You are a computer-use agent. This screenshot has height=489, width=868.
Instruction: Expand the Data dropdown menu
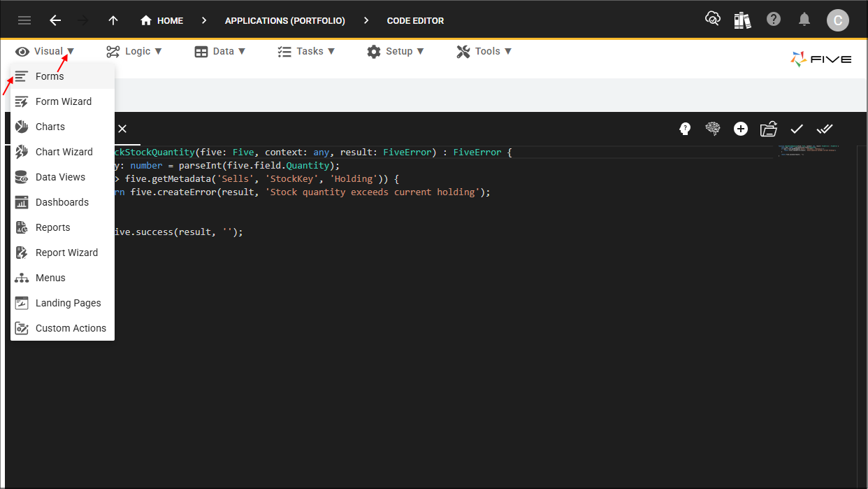(x=220, y=51)
